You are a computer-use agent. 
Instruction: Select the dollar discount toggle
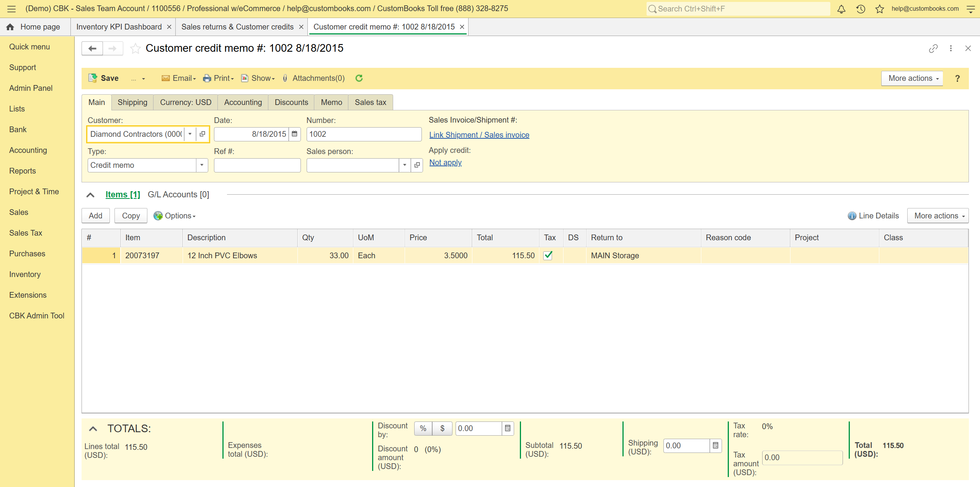click(x=442, y=428)
